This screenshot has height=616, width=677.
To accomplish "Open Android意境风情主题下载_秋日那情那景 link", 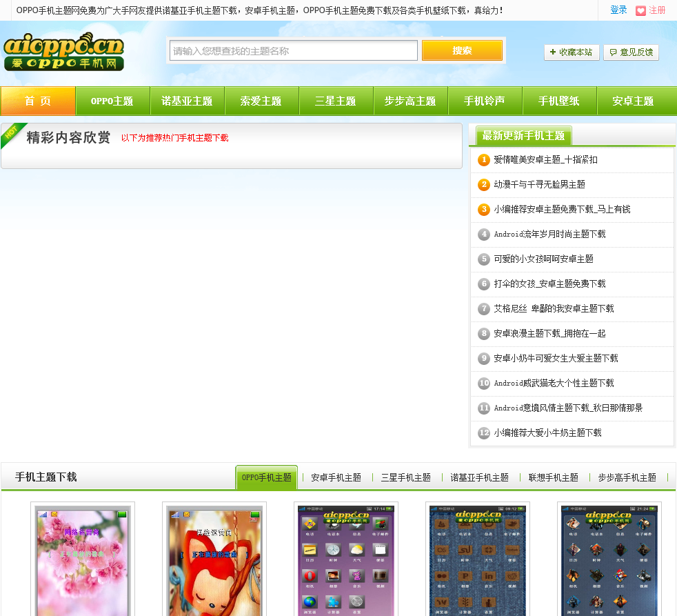I will (x=568, y=408).
